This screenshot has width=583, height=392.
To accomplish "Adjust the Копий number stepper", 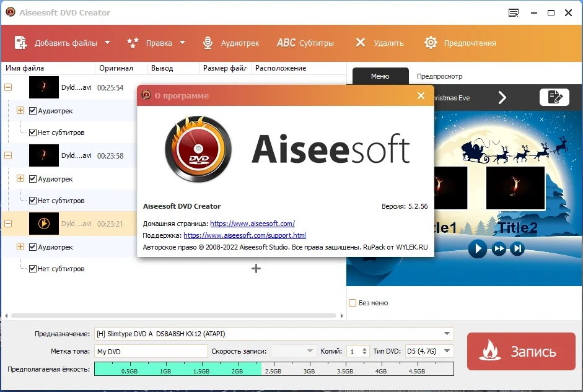I will [364, 351].
